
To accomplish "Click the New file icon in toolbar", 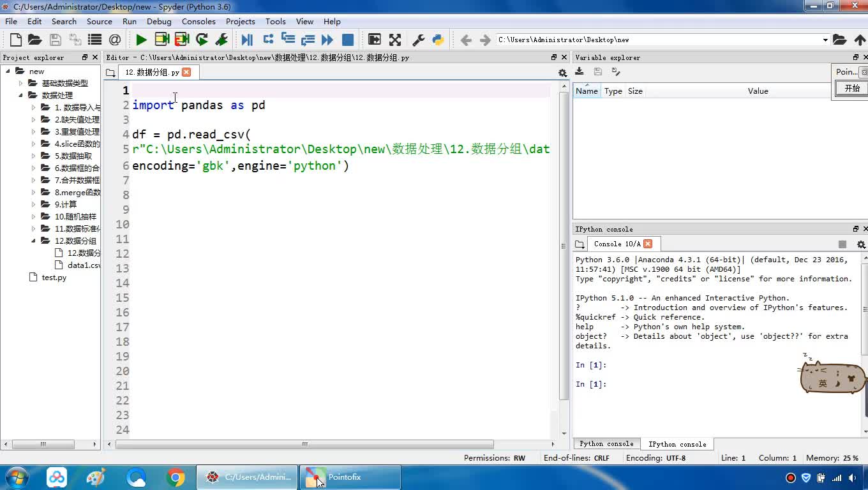I will click(15, 40).
